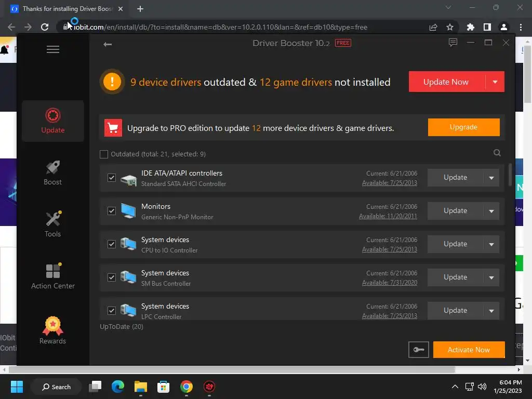This screenshot has height=399, width=532.
Task: Click the browser page horizontal scrollbar
Action: pyautogui.click(x=232, y=369)
